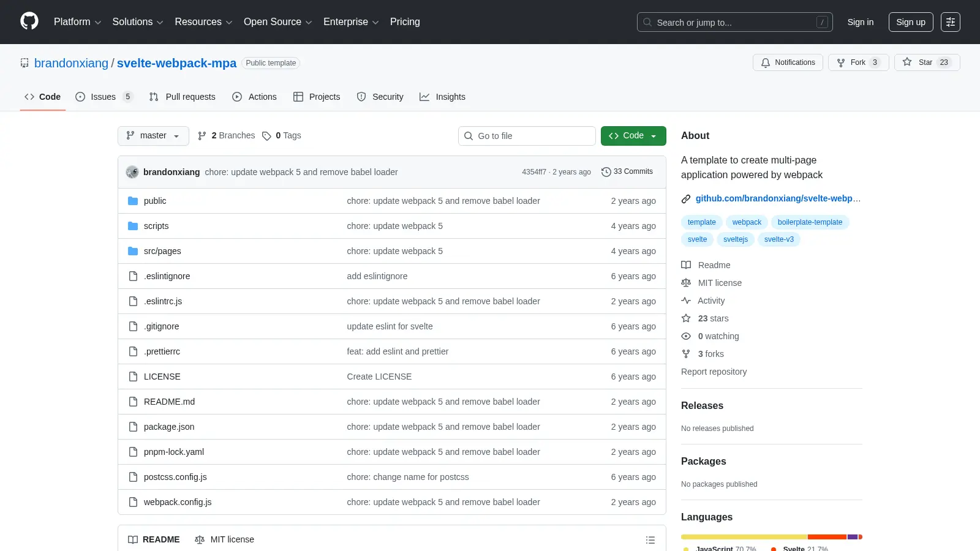Open the Readme link in About
Viewport: 980px width, 551px height.
click(x=706, y=265)
